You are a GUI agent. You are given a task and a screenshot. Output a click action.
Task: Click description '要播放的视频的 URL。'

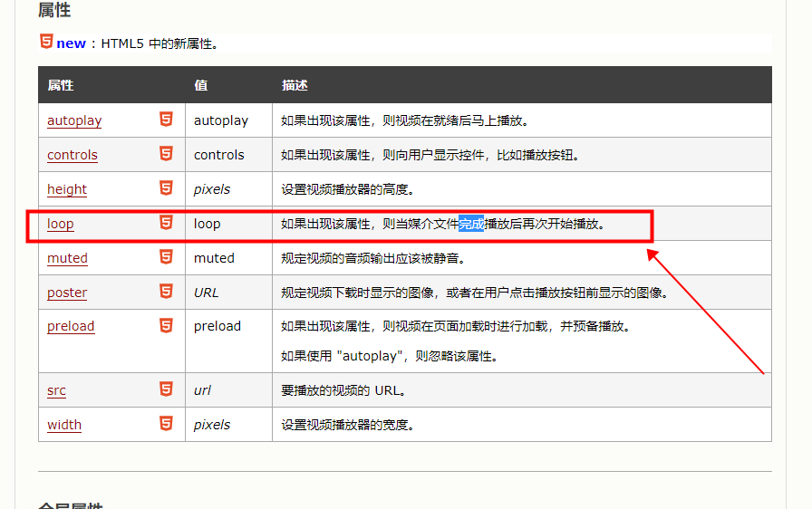point(343,390)
